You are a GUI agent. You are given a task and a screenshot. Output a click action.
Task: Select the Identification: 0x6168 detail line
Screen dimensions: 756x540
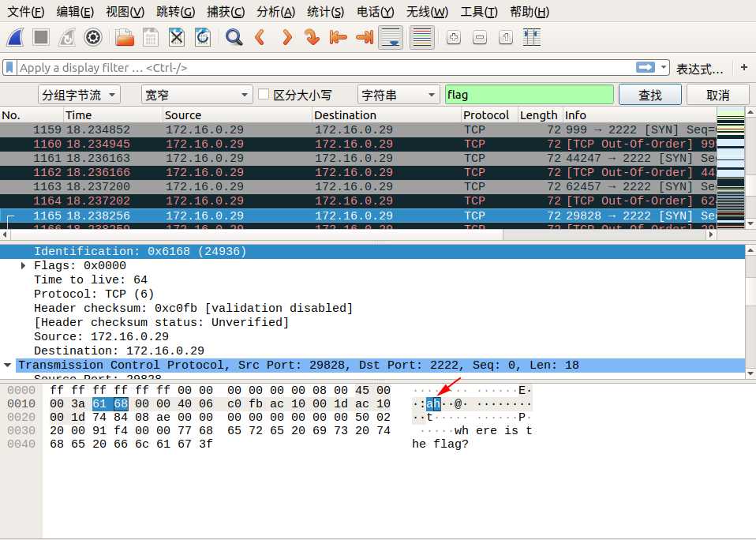tap(372, 251)
